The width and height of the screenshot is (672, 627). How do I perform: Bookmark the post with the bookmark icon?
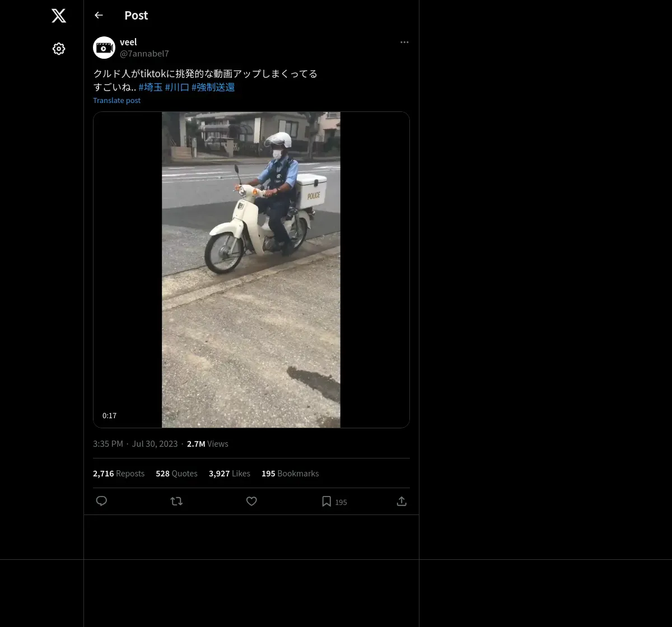[x=326, y=501]
